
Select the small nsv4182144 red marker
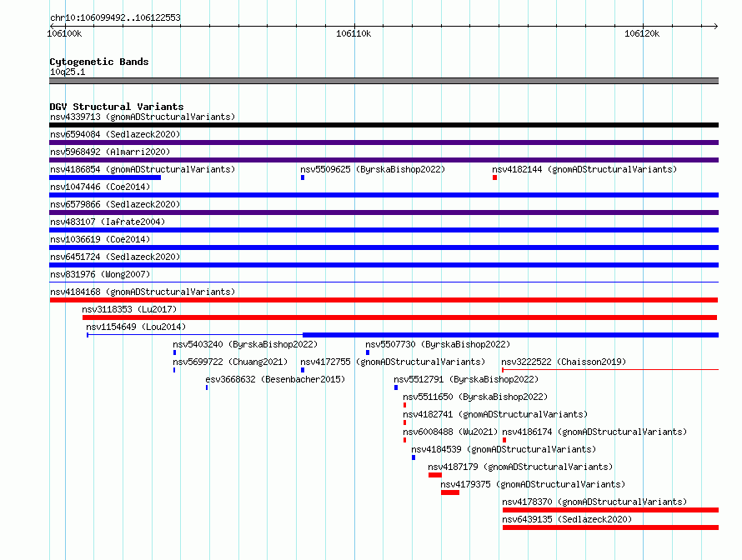[494, 177]
